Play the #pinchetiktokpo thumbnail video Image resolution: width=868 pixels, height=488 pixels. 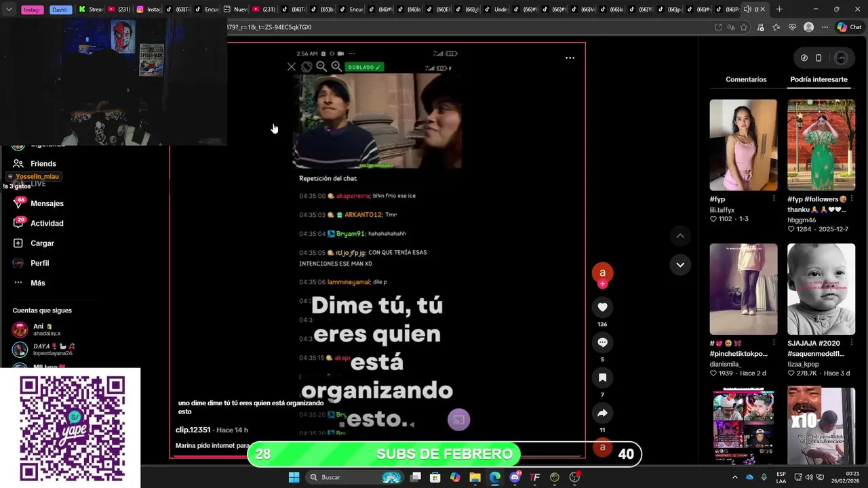coord(743,289)
